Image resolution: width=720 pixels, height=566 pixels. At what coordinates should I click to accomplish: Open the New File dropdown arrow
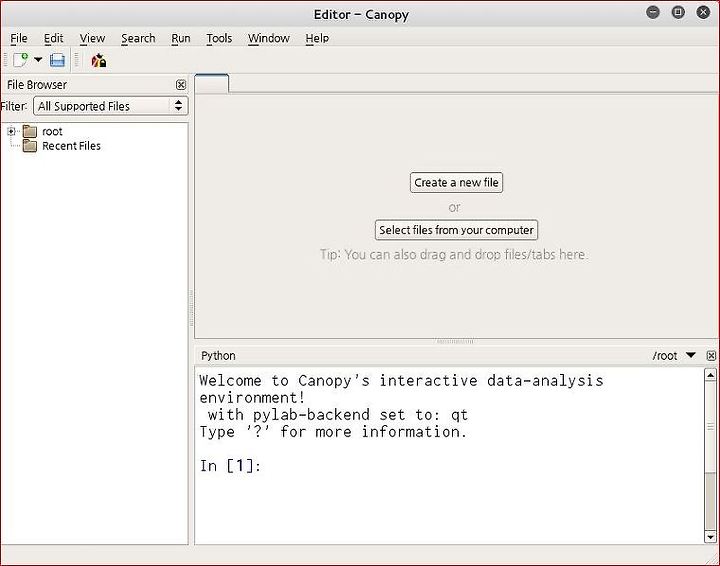(38, 60)
